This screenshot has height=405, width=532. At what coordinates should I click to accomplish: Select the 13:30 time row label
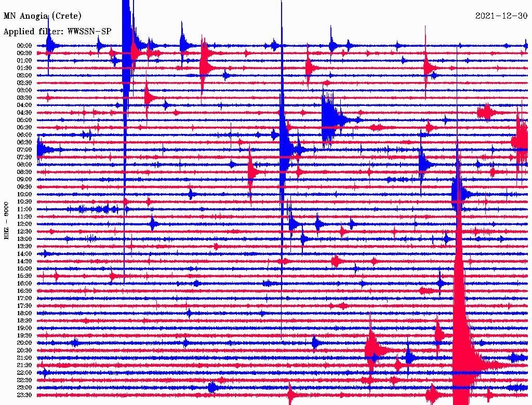click(x=24, y=246)
